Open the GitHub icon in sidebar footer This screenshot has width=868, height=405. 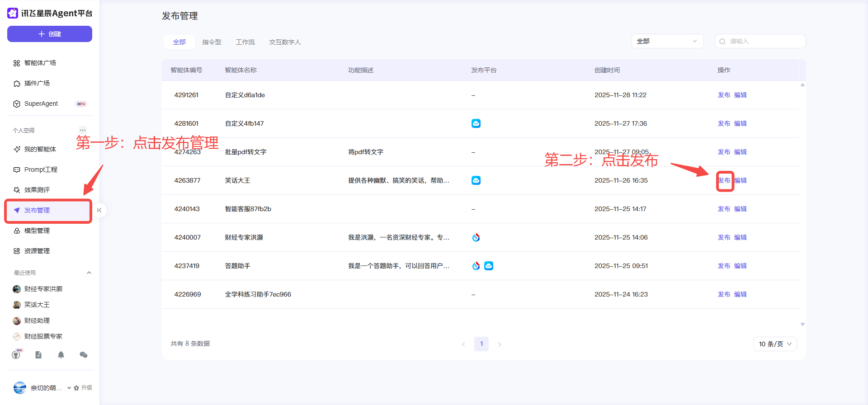pos(16,355)
